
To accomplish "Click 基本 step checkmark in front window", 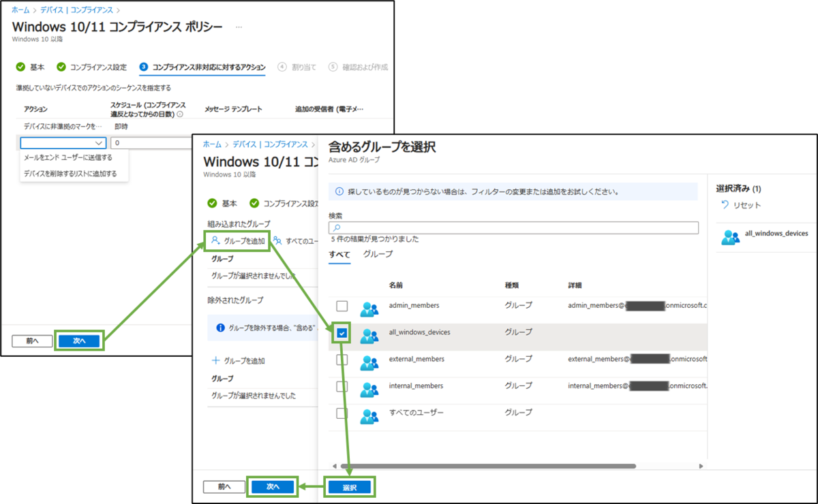I will click(213, 203).
